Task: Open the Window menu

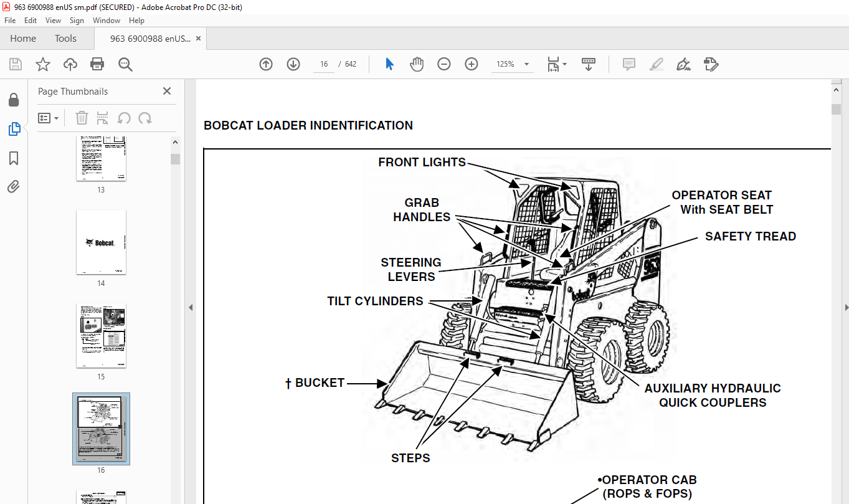Action: 107,21
